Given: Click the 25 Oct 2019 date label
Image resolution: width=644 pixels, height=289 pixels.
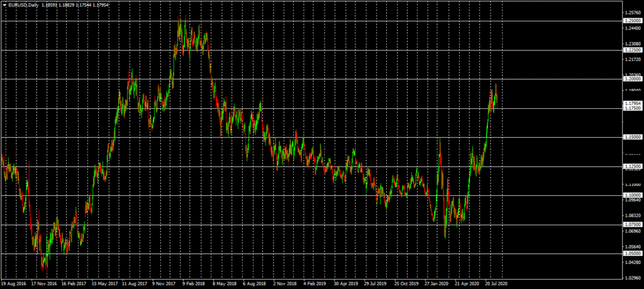Looking at the screenshot, I should coord(407,284).
